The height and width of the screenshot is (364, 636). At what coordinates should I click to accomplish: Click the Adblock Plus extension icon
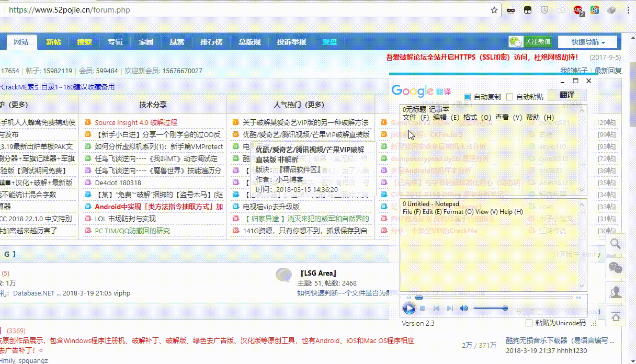point(578,10)
